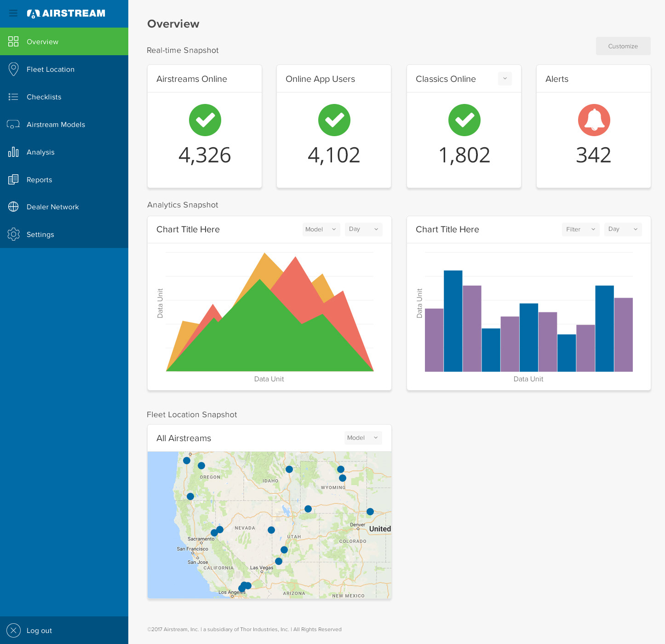The image size is (665, 644).
Task: Toggle the hamburger menu icon
Action: tap(13, 13)
